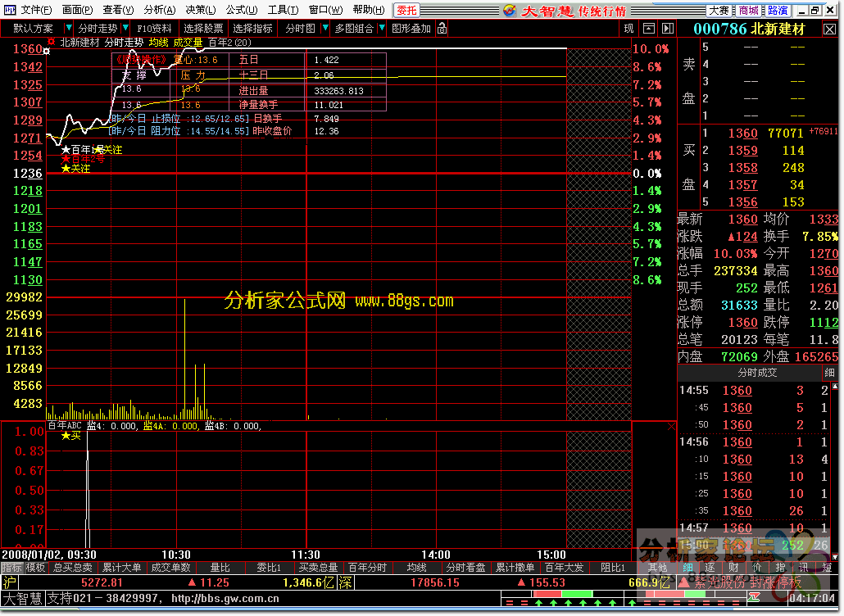Viewport: 844px width, 616px height.
Task: Click 选择指标 toolbar button
Action: tap(252, 29)
